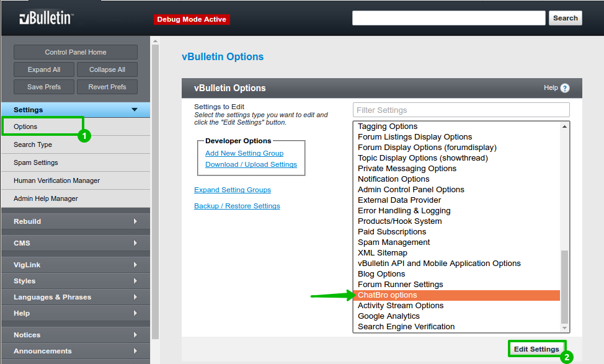The image size is (604, 364).
Task: Select Forum Runner Settings
Action: pos(457,284)
